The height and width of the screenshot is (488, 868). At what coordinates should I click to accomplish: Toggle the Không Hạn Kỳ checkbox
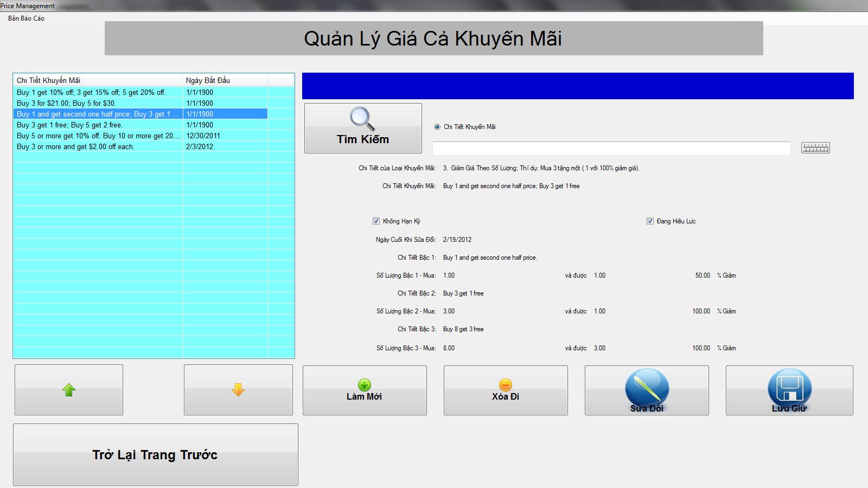tap(376, 221)
